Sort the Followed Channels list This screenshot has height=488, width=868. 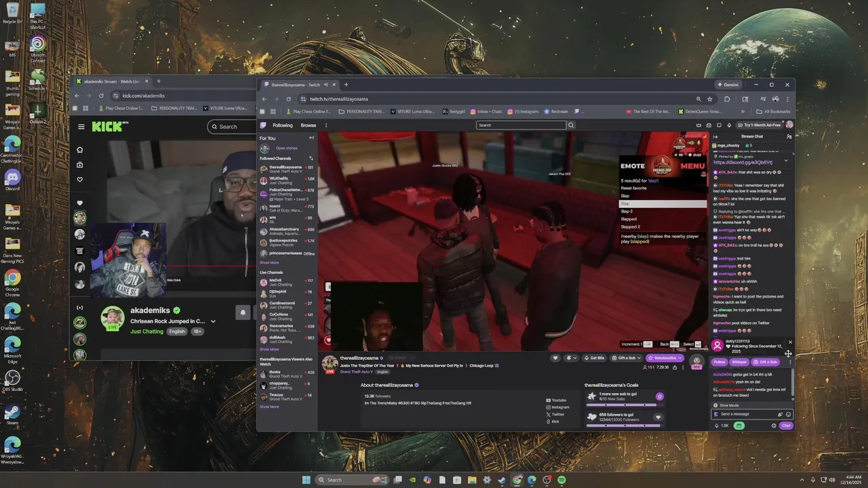tap(311, 158)
